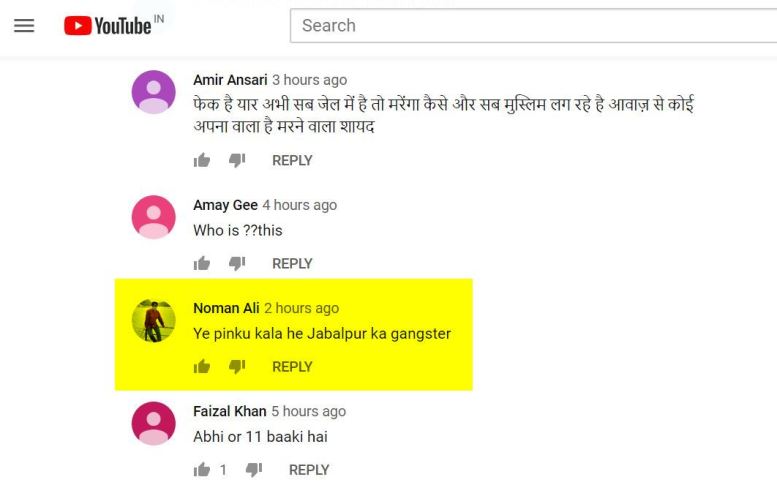777x496 pixels.
Task: Dislike Faizal Khan's comment
Action: point(254,469)
